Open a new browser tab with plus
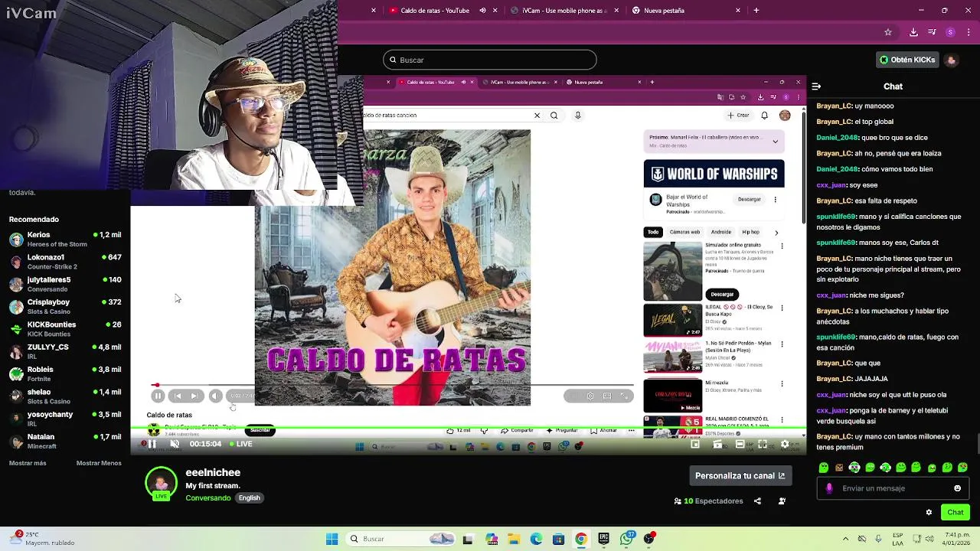980x551 pixels. coord(756,11)
